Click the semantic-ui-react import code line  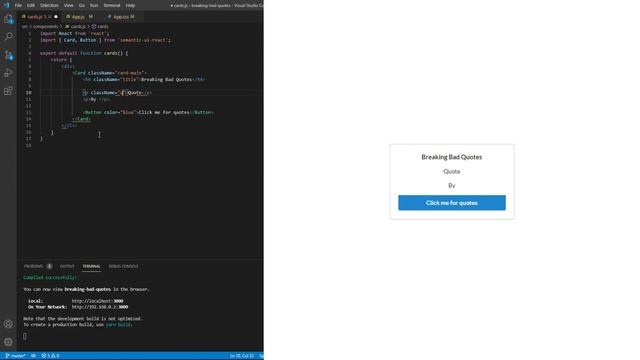click(105, 40)
